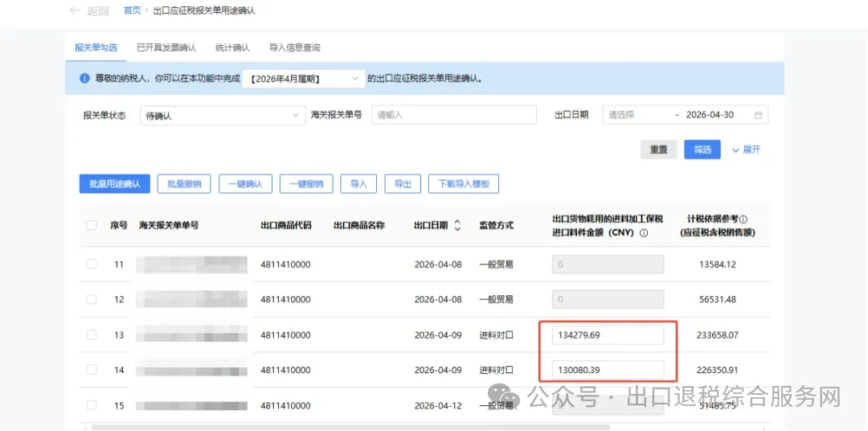This screenshot has width=868, height=431.
Task: Toggle sort arrows on 出口日期 column
Action: (457, 225)
